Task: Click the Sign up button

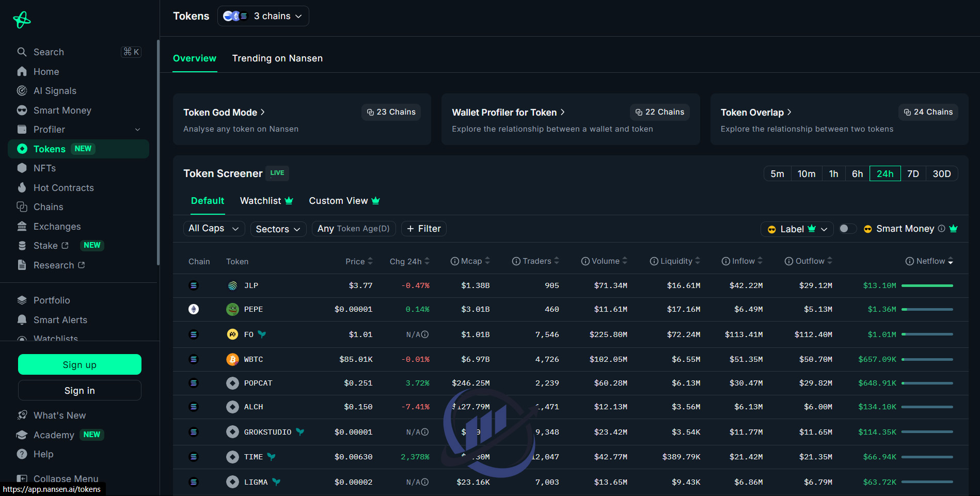Action: point(80,364)
